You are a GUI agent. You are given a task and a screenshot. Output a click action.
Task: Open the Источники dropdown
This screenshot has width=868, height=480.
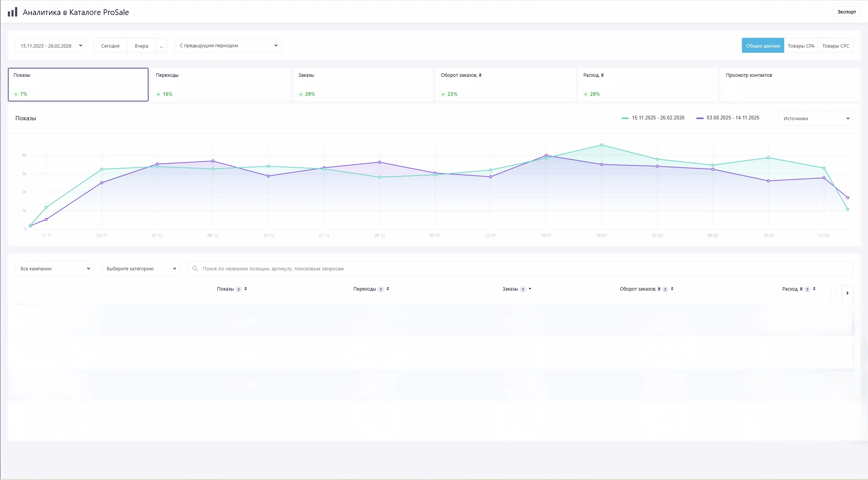(816, 118)
